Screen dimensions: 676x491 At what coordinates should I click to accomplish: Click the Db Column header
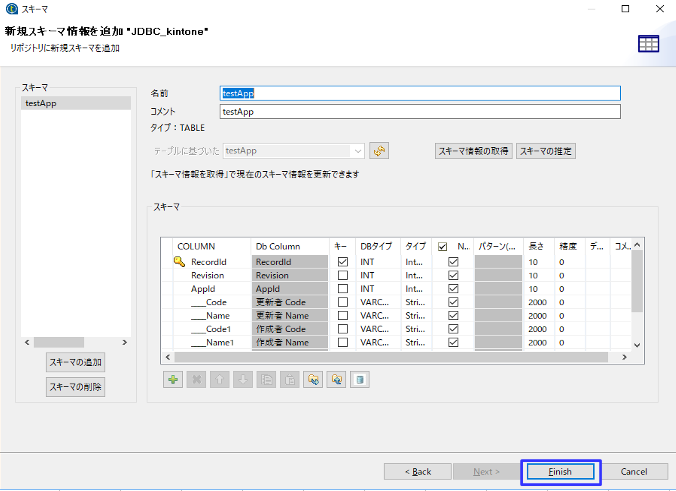pyautogui.click(x=290, y=246)
